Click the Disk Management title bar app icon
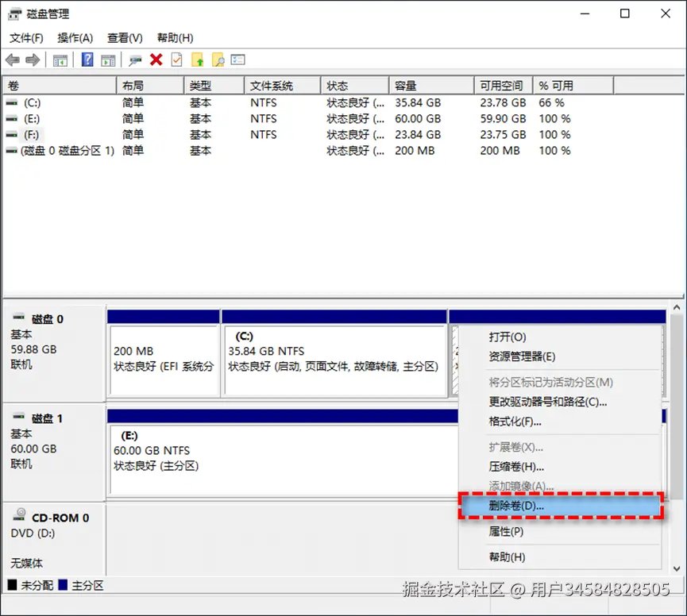687x616 pixels. pyautogui.click(x=14, y=14)
